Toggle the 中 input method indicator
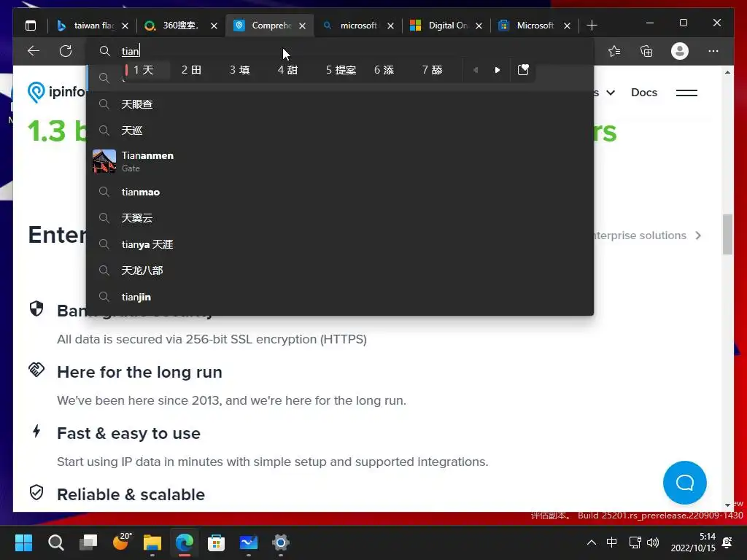The image size is (747, 560). pyautogui.click(x=612, y=542)
